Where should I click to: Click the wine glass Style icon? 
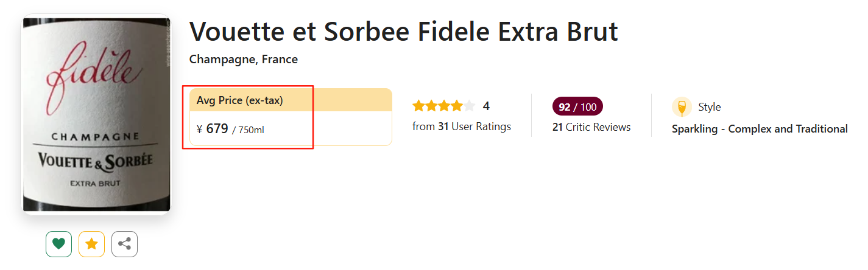coord(682,107)
